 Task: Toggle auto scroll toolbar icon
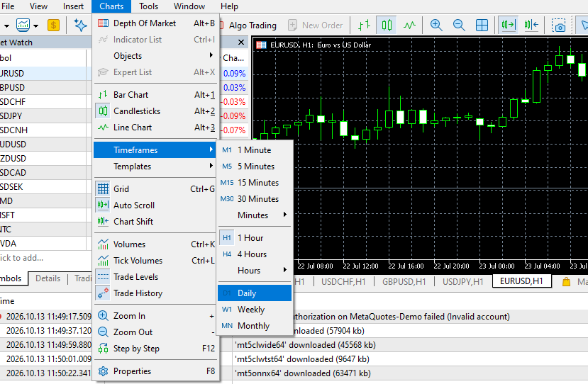pos(509,26)
